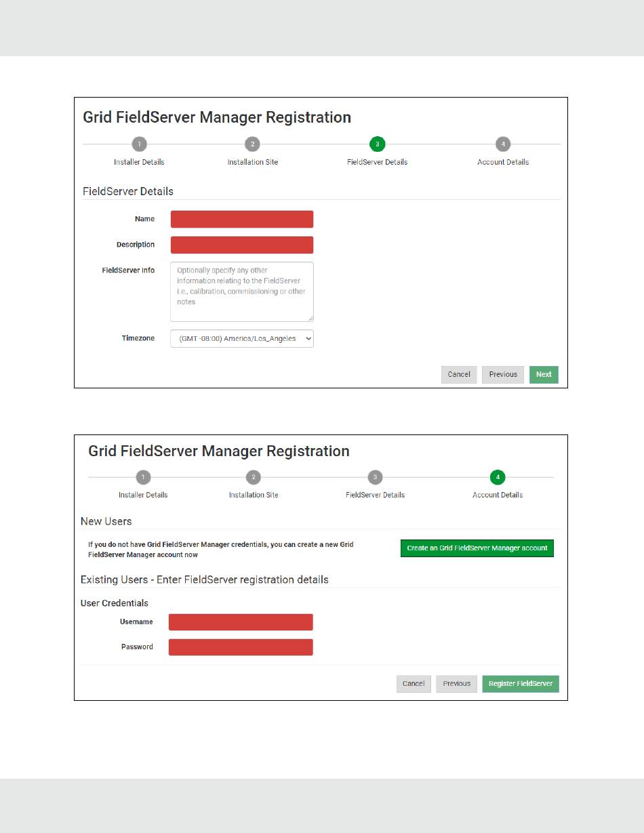Select FieldServer Details step label in upper wizard
The width and height of the screenshot is (644, 833).
[377, 162]
